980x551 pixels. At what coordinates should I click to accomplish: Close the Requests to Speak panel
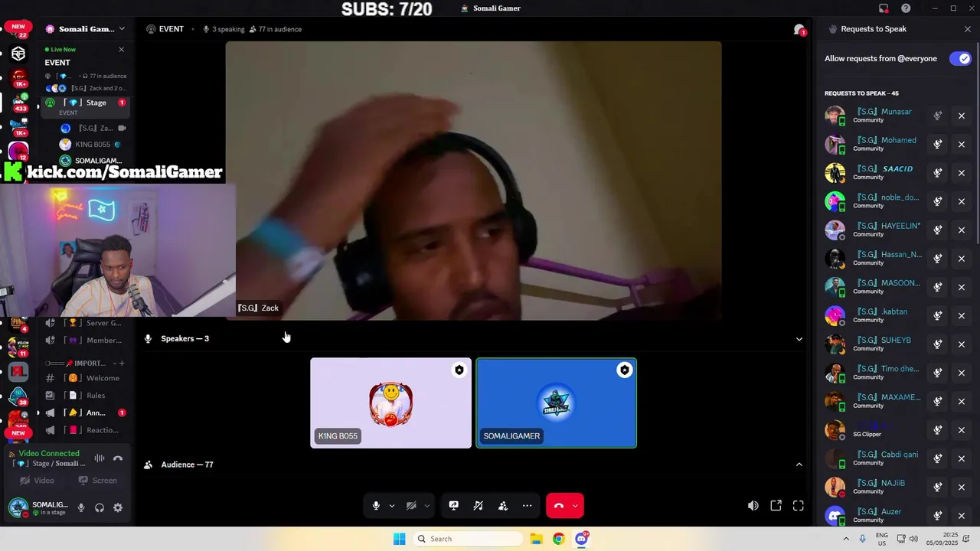968,29
